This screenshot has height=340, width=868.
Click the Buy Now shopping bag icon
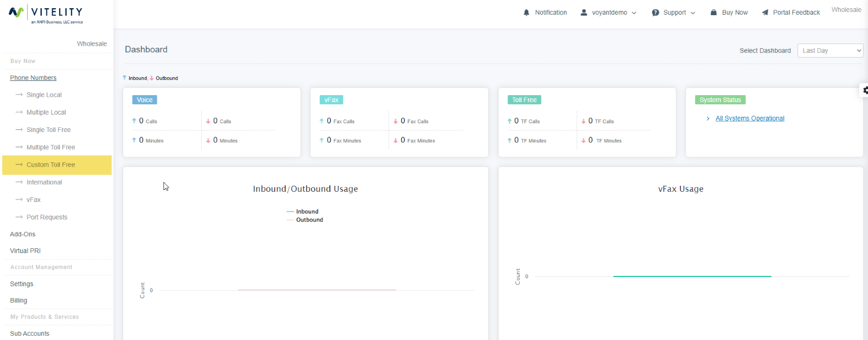(x=714, y=12)
